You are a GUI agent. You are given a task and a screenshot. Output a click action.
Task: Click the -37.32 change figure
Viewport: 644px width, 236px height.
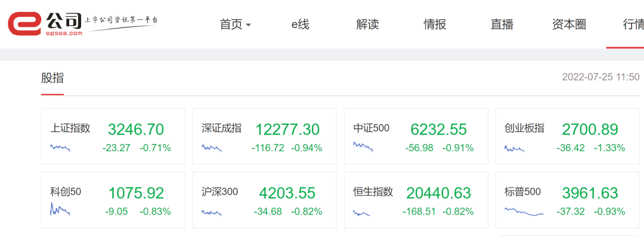click(x=571, y=212)
